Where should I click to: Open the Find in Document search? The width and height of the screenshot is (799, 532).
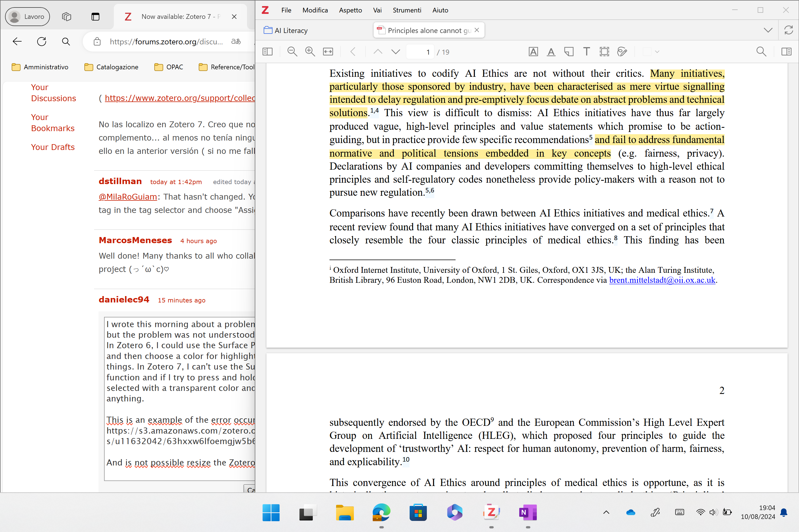[761, 52]
